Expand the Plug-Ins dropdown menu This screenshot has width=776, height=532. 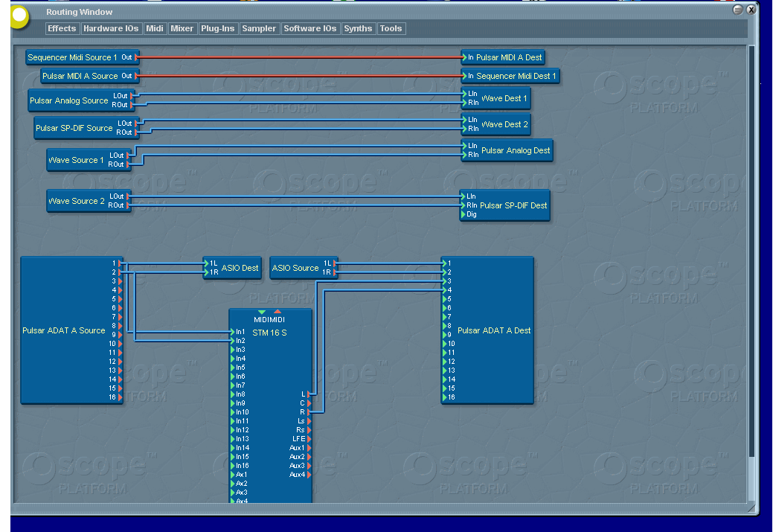coord(217,28)
